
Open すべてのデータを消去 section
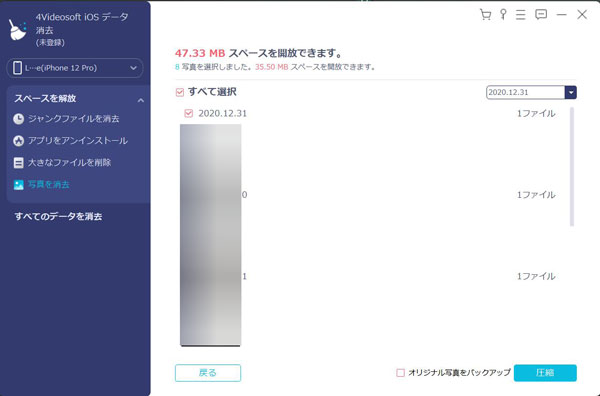(x=58, y=217)
